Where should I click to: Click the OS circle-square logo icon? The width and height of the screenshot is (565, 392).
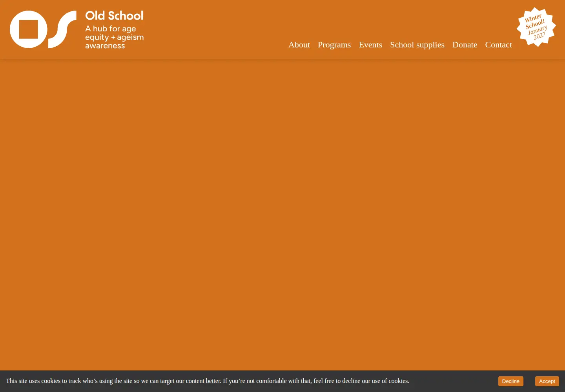click(43, 29)
